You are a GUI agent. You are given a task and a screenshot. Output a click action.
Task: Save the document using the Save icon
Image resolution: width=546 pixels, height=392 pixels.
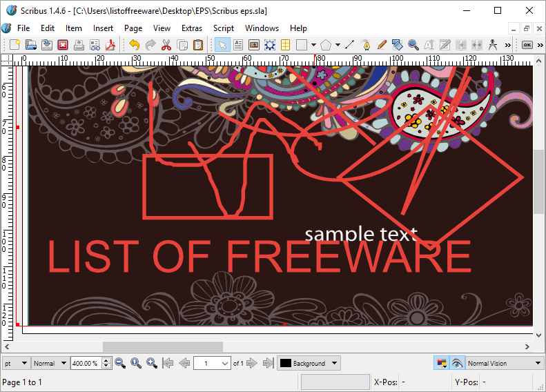[x=47, y=45]
